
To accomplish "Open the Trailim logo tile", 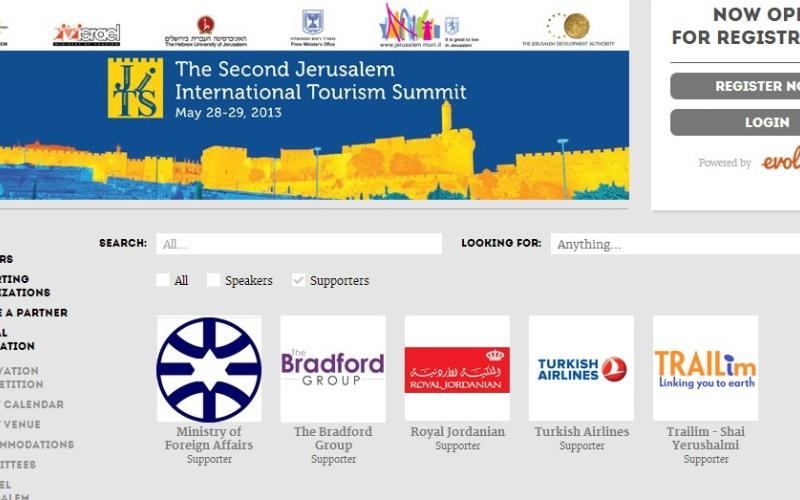I will (705, 369).
